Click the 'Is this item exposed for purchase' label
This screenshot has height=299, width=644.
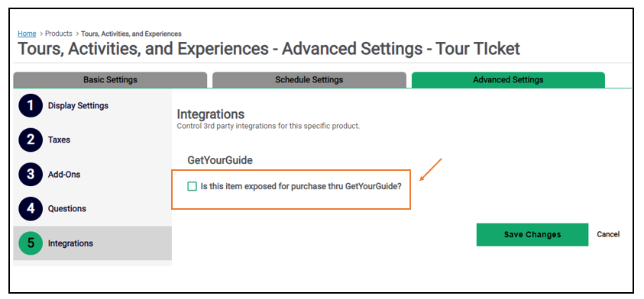pyautogui.click(x=301, y=186)
